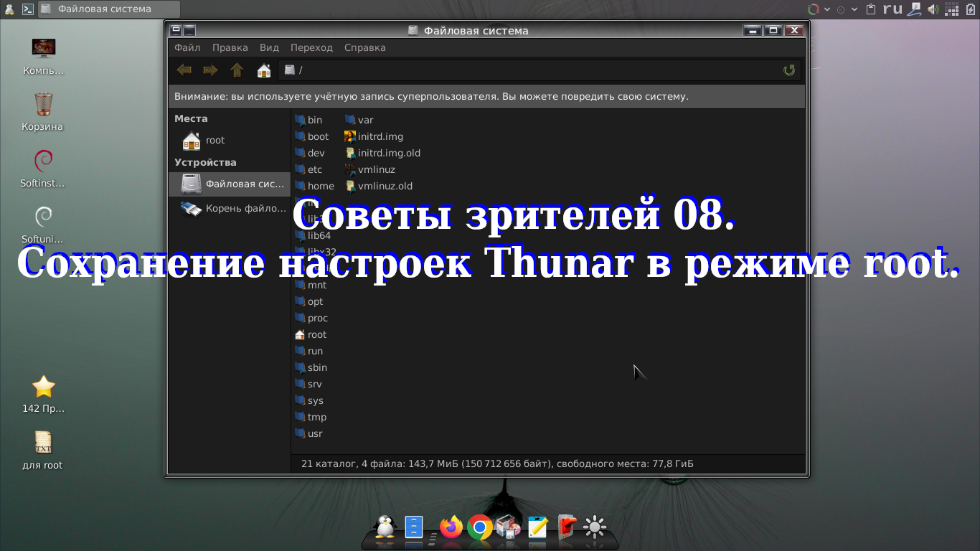Screen dimensions: 980x551
Task: Go forward with the right arrow button
Action: click(210, 70)
